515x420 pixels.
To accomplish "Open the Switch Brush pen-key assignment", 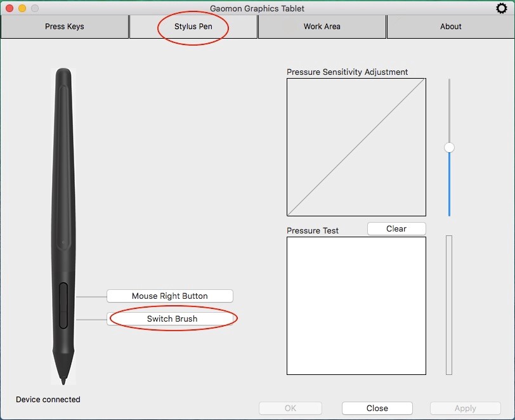I will point(170,318).
